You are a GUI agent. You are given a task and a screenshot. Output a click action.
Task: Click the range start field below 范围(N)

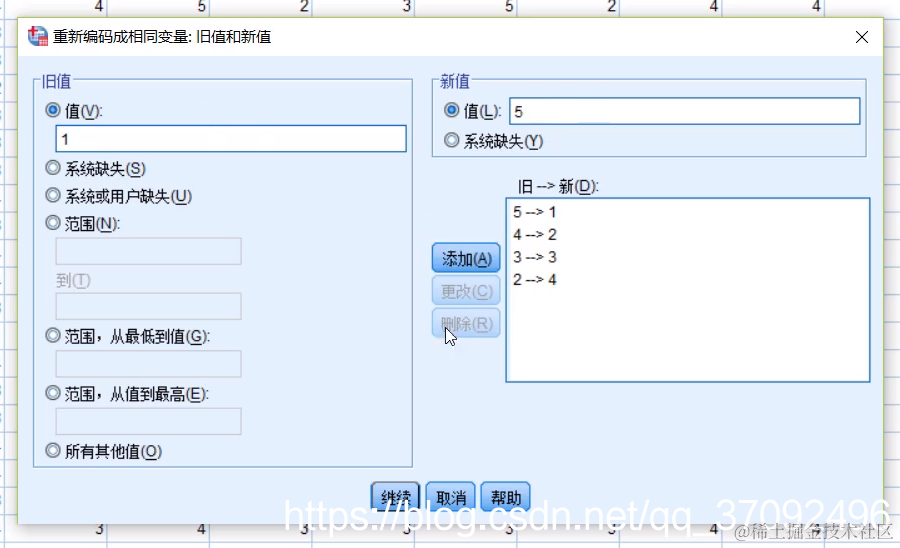pos(149,251)
